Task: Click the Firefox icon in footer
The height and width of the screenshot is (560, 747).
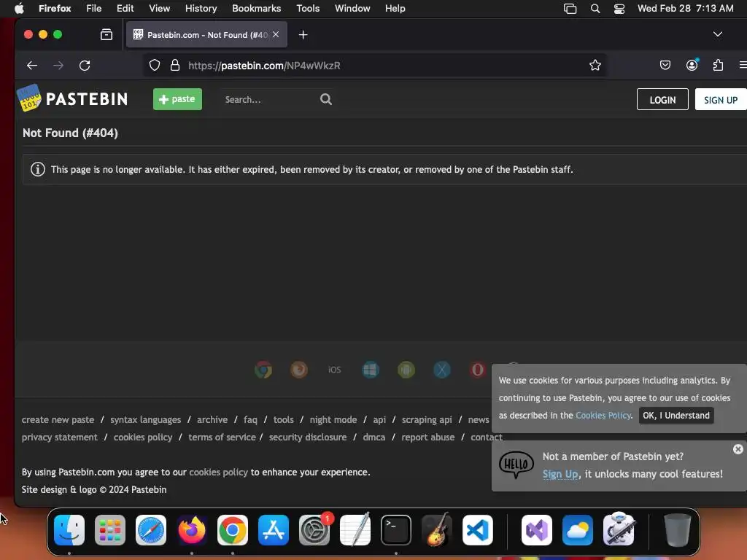Action: 299,370
